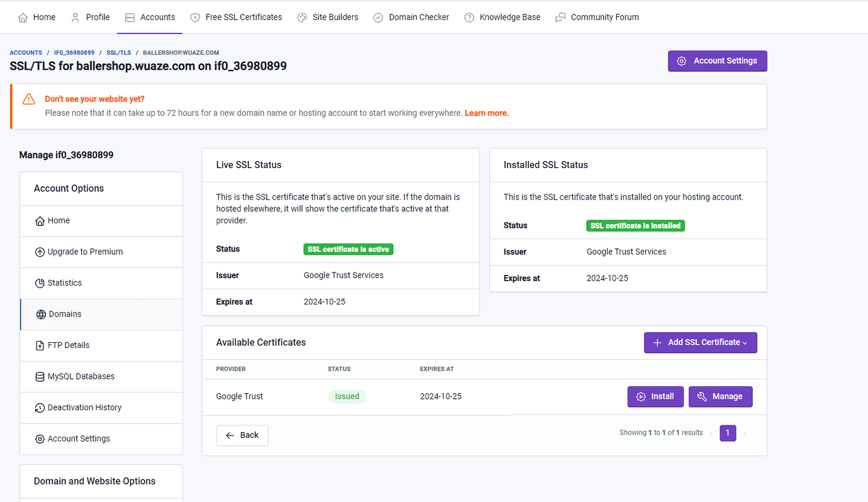Click the Deactivation History clock icon

click(40, 407)
